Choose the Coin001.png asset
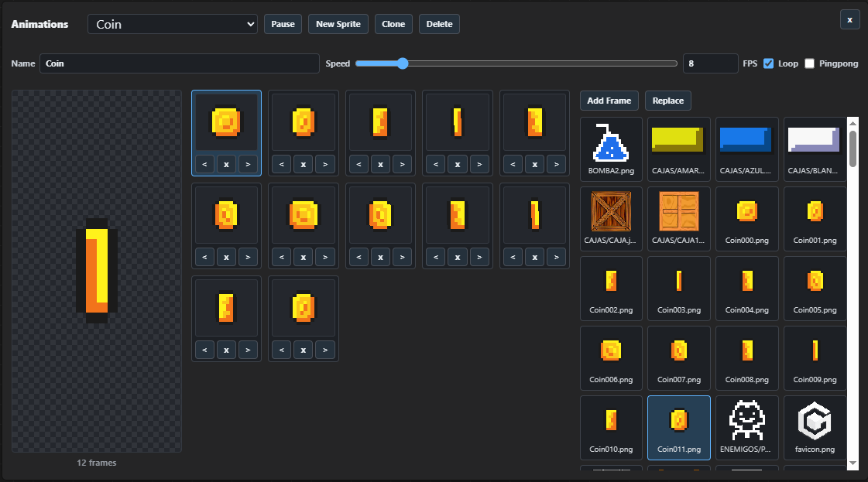 815,219
